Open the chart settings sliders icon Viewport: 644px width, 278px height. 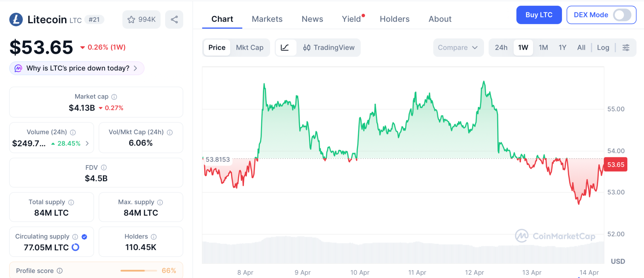click(626, 47)
